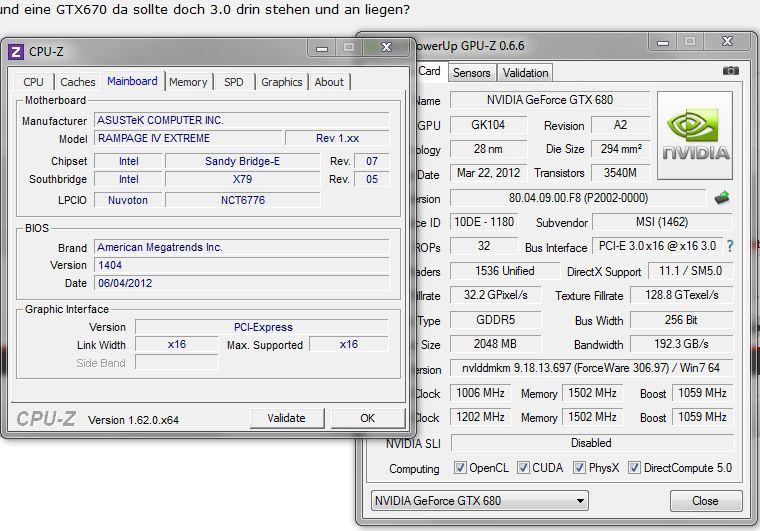Click the NVIDIA logo in GPU-Z
Viewport: 760px width, 531px height.
695,136
